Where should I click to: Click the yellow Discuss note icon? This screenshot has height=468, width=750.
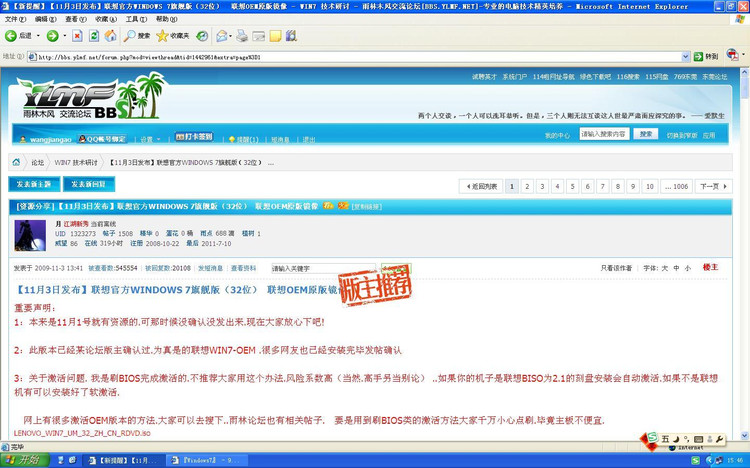pos(275,36)
